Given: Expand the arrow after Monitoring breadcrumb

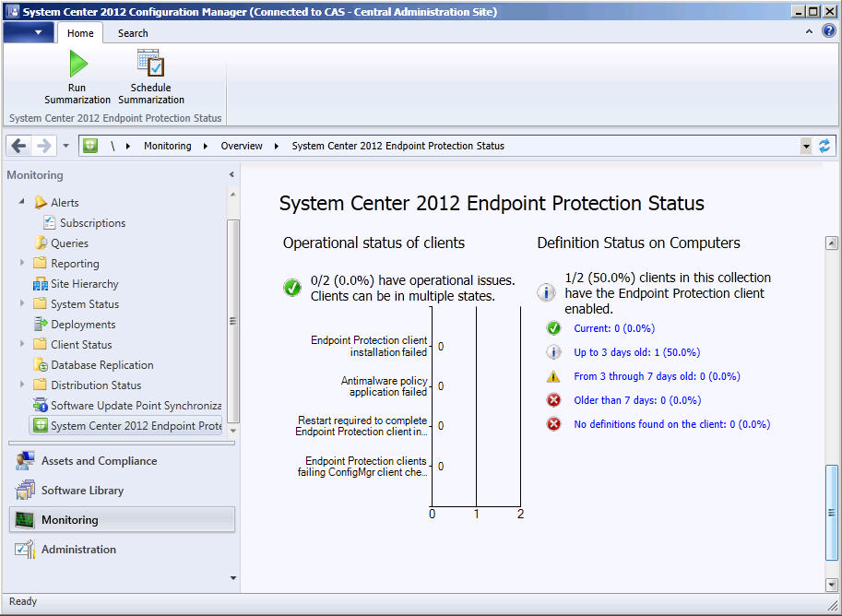Looking at the screenshot, I should pyautogui.click(x=205, y=146).
